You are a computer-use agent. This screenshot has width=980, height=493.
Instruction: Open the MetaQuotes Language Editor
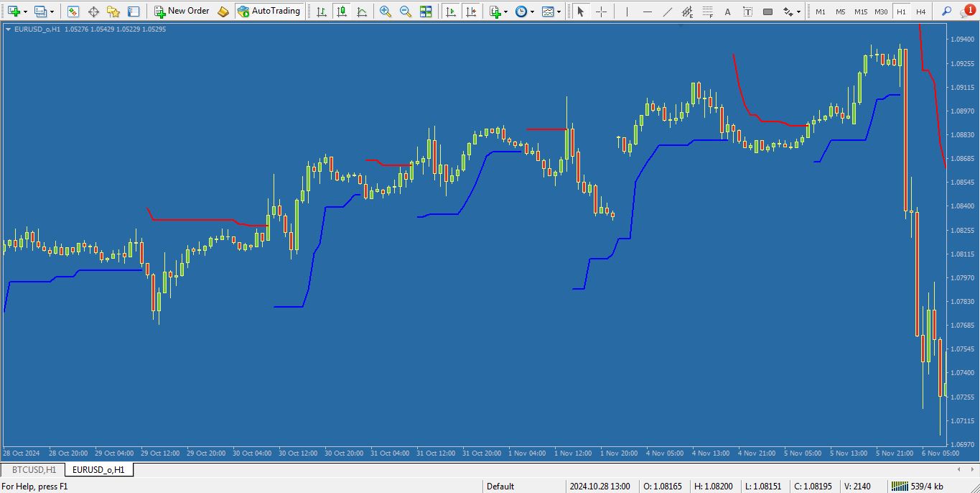point(222,11)
